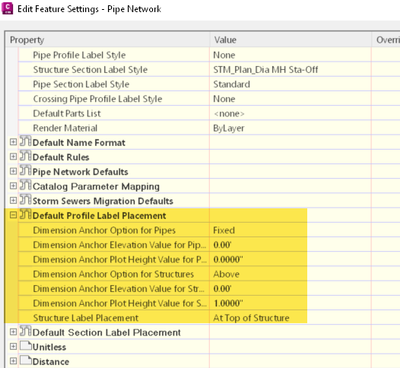Viewport: 400px width, 368px height.
Task: Click the Catalog Parameter Mapping pipe icon
Action: pos(25,185)
